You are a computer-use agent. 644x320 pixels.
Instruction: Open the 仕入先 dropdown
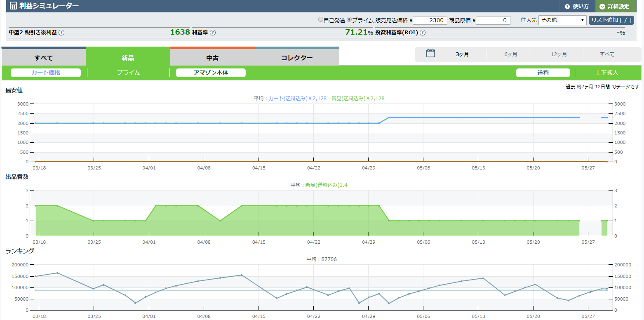562,20
